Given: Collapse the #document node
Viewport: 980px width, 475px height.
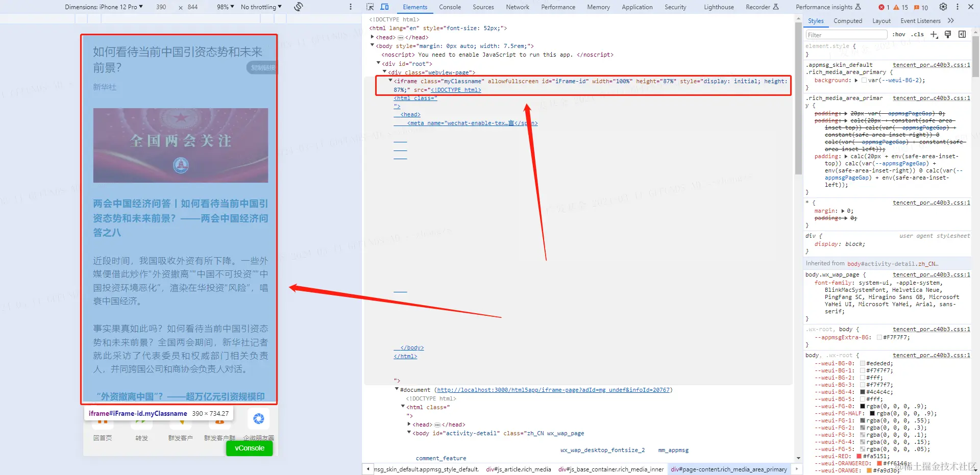Looking at the screenshot, I should 397,389.
